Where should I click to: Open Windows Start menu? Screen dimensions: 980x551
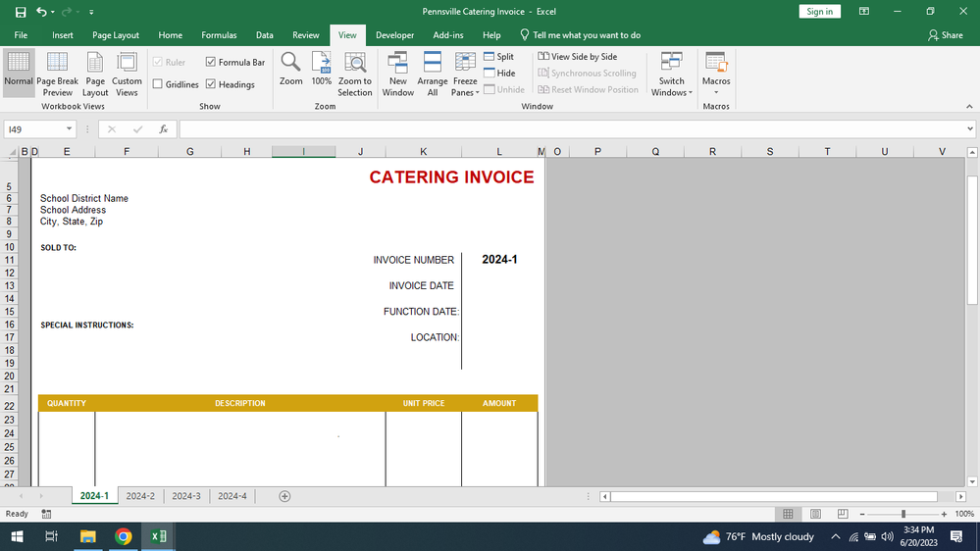(x=17, y=536)
